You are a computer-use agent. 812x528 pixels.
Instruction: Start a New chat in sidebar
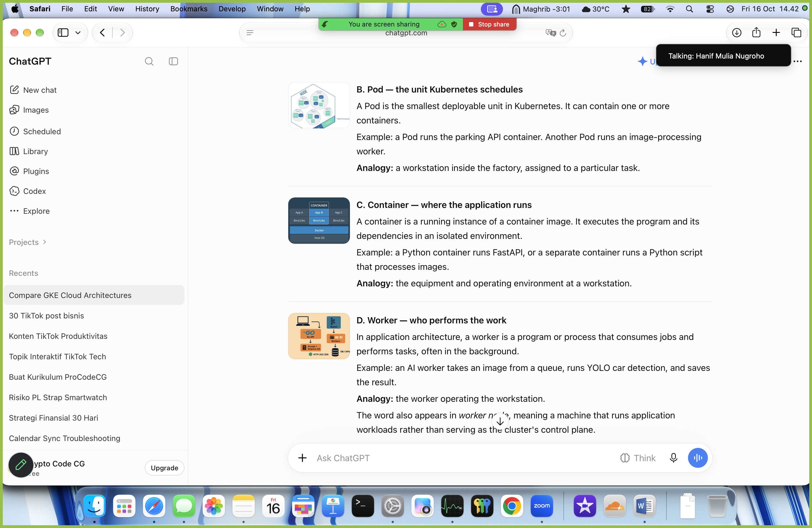[x=33, y=90]
